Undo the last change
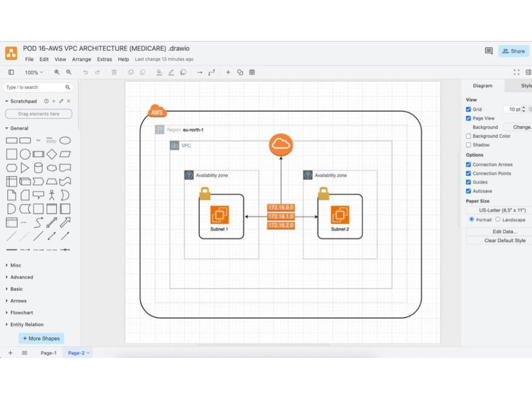 (86, 72)
